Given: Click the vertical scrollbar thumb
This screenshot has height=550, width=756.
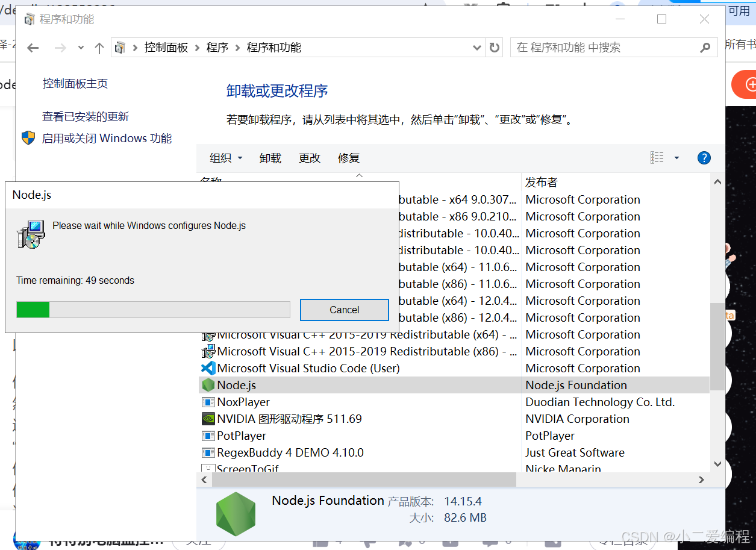Looking at the screenshot, I should tap(717, 346).
